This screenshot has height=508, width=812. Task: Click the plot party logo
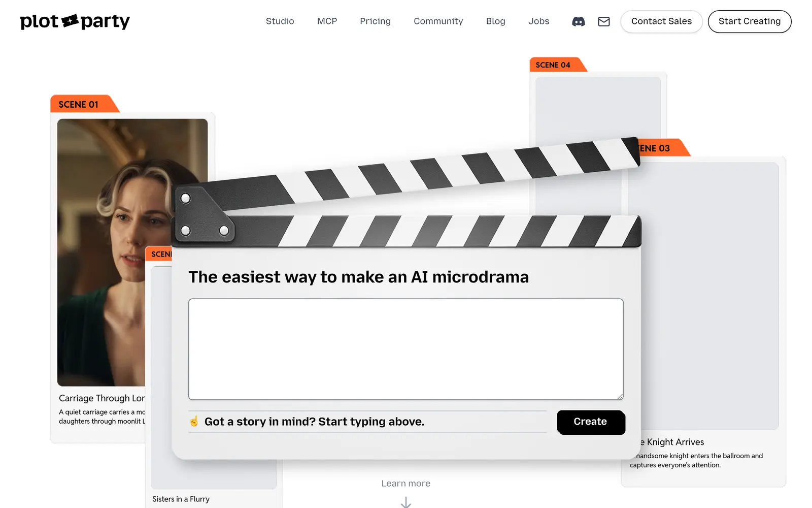(75, 21)
